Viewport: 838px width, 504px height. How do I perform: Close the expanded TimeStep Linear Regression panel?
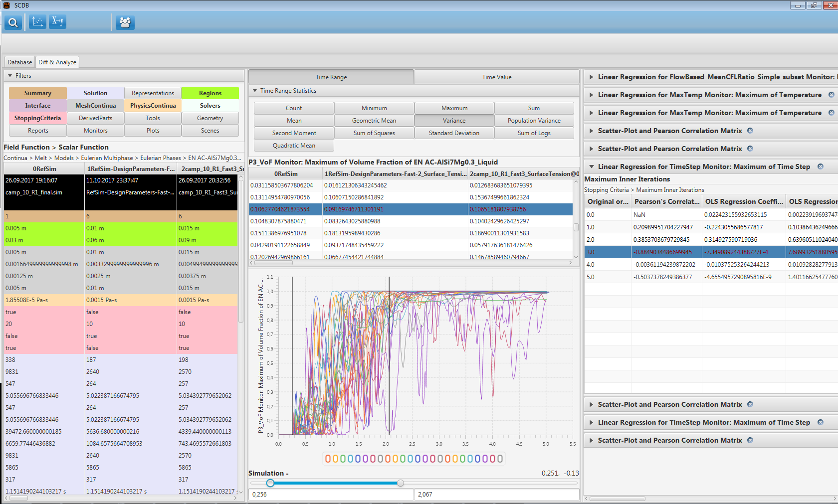point(820,167)
